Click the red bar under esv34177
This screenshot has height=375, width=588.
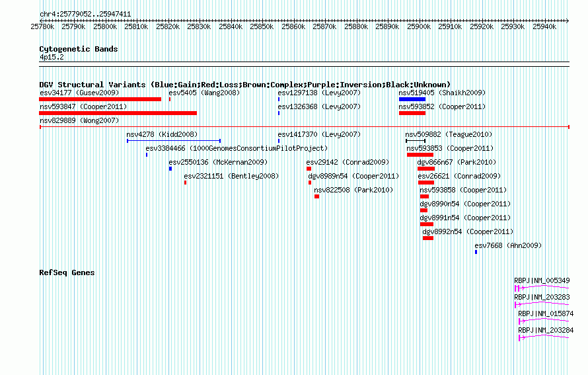click(x=100, y=99)
